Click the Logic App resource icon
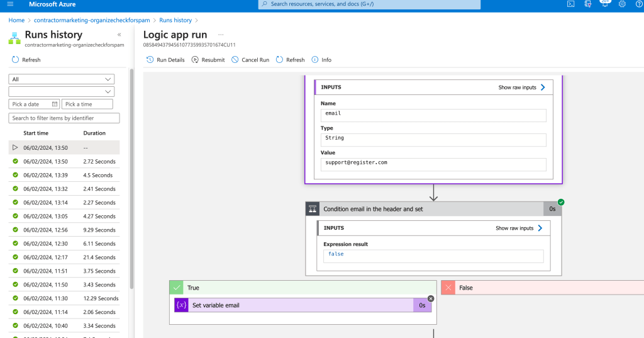Viewport: 644px width, 338px height. [14, 38]
